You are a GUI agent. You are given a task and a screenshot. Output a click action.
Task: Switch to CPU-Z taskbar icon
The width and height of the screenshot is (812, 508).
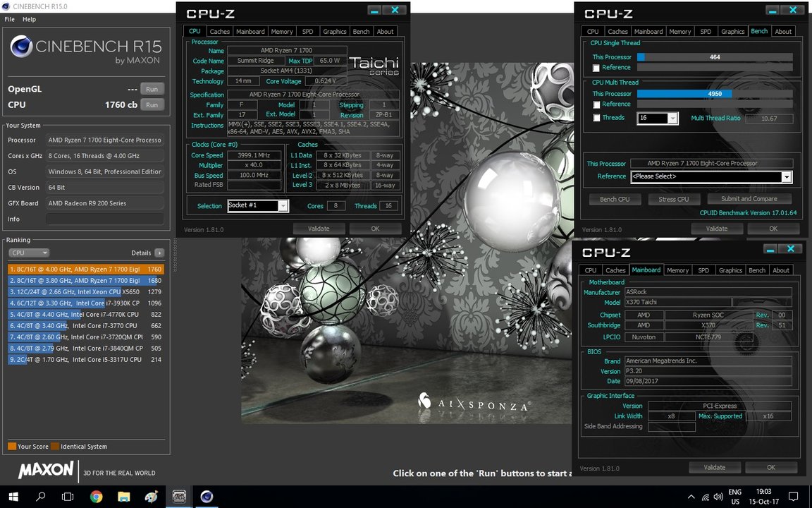(179, 497)
